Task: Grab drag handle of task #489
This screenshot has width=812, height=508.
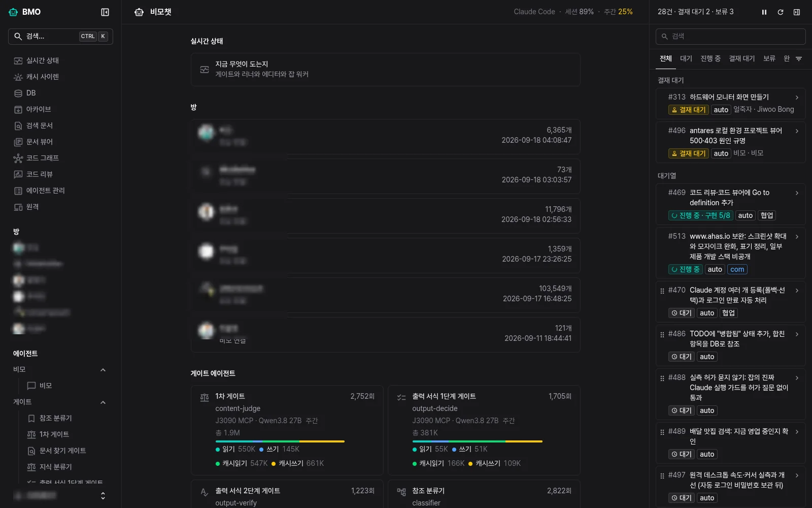Action: [662, 432]
